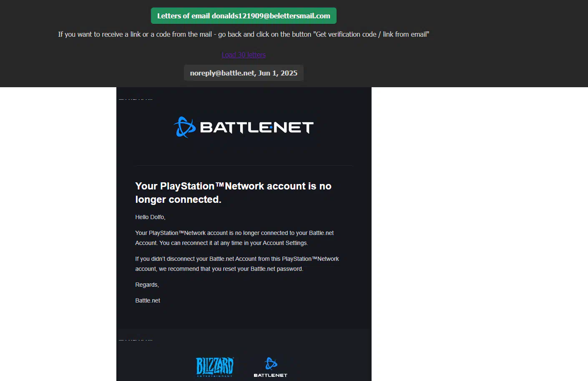Click the 'Regards,' line
The image size is (588, 381).
tap(147, 285)
